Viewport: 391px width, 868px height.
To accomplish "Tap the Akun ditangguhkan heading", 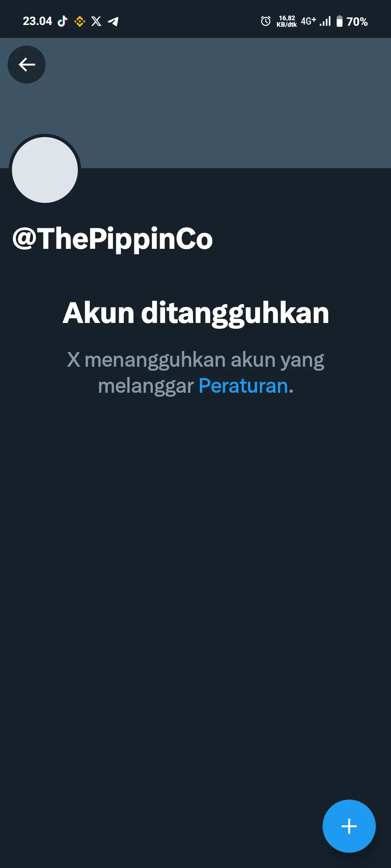I will (196, 313).
